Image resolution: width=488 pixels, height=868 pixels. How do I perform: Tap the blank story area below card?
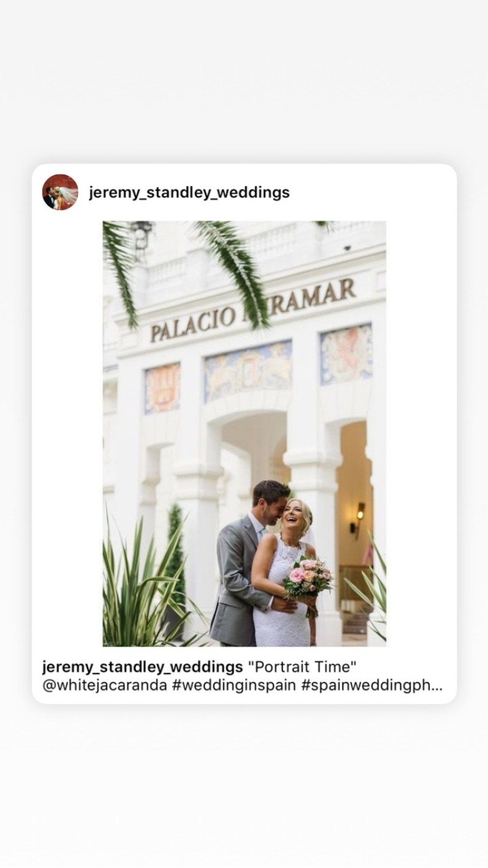pyautogui.click(x=244, y=787)
